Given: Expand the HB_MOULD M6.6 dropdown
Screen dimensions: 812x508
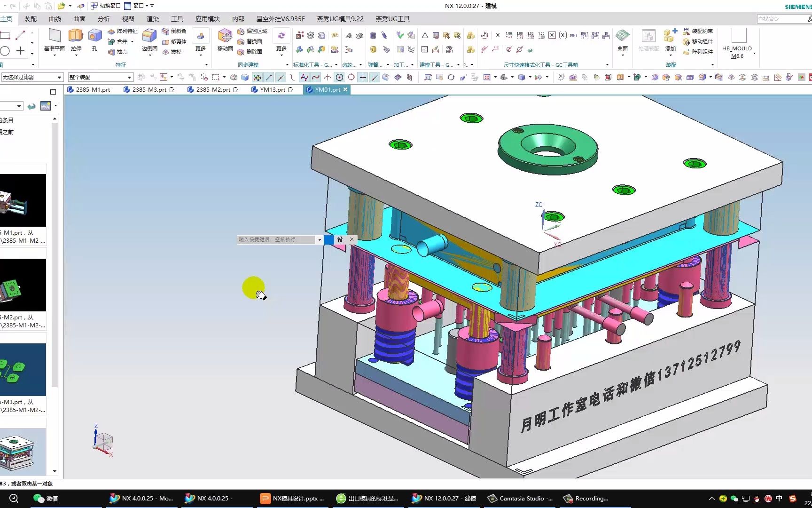Looking at the screenshot, I should point(754,53).
